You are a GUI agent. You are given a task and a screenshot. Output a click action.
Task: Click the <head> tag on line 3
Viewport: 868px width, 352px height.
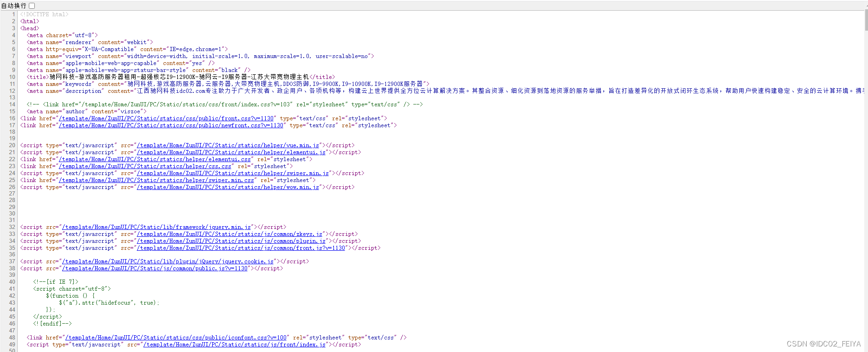point(30,28)
